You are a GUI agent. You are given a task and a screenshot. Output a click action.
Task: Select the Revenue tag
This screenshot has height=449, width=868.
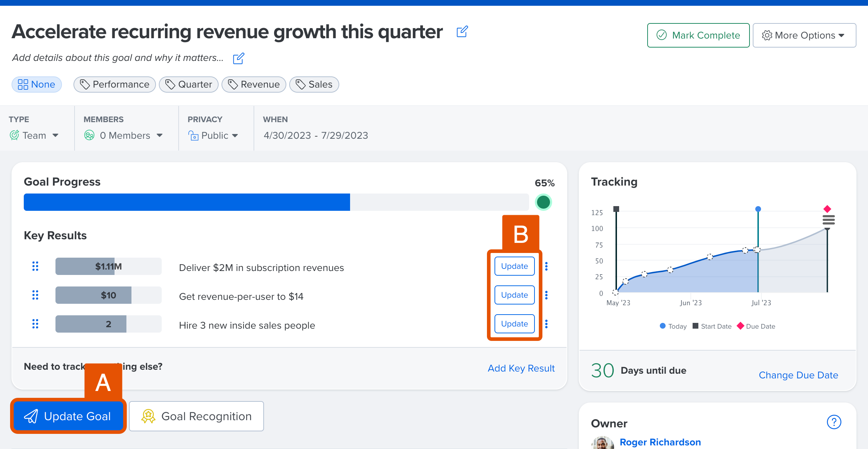(254, 84)
